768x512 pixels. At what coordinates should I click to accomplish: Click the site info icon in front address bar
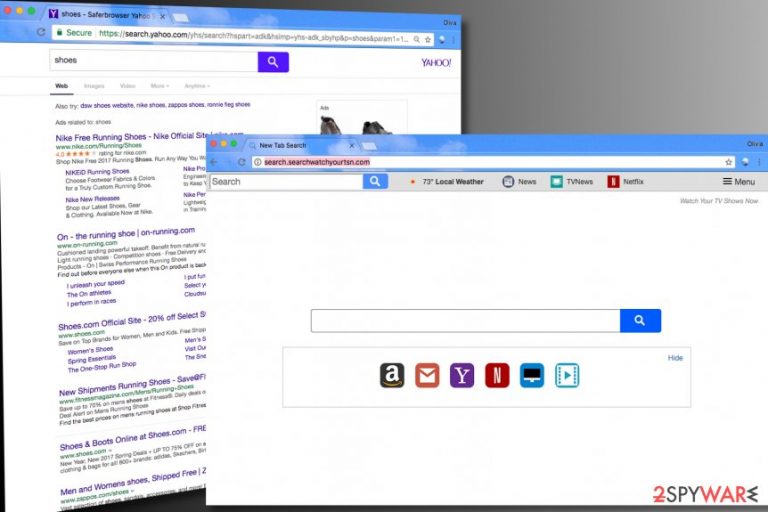point(258,162)
